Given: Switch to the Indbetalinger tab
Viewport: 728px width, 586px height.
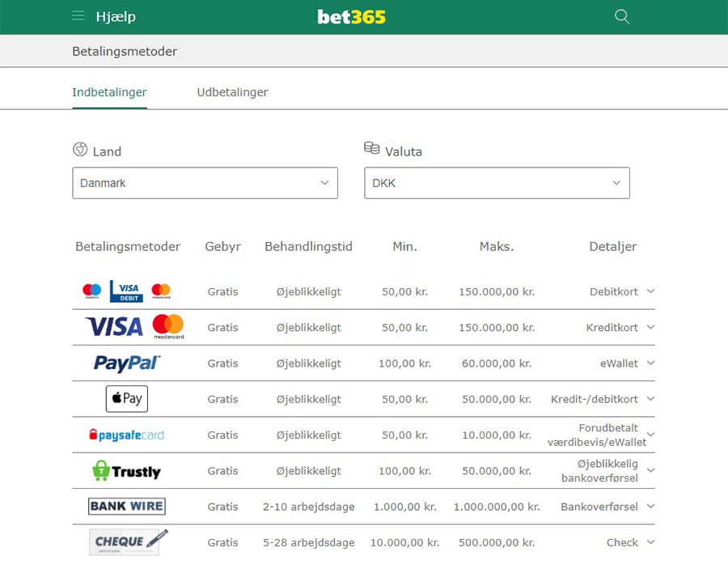Looking at the screenshot, I should pyautogui.click(x=109, y=92).
